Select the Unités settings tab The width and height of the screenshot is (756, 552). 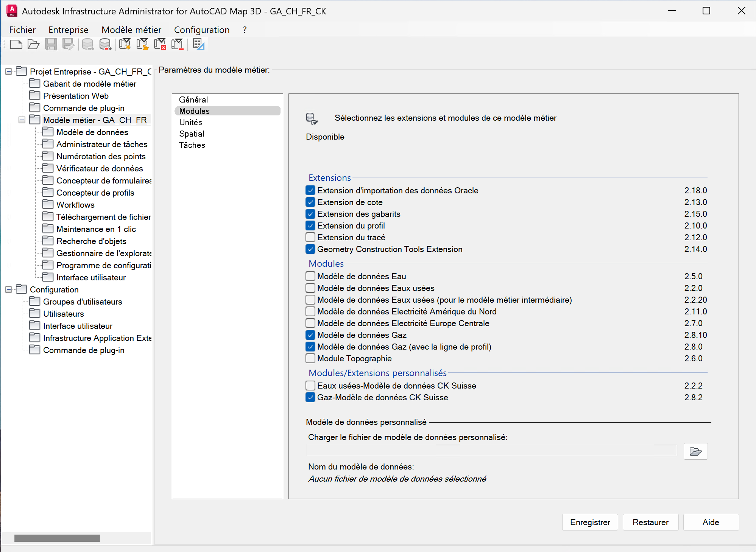click(190, 122)
